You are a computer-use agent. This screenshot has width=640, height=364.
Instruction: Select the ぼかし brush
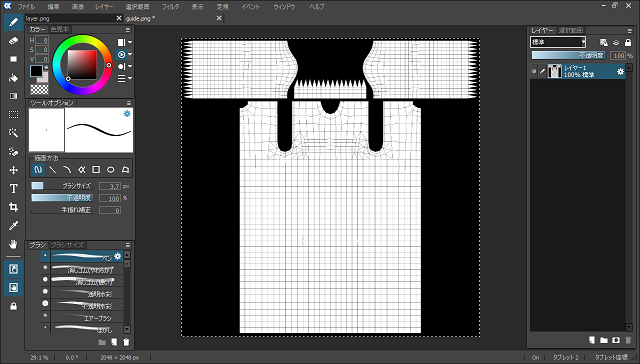(x=82, y=329)
